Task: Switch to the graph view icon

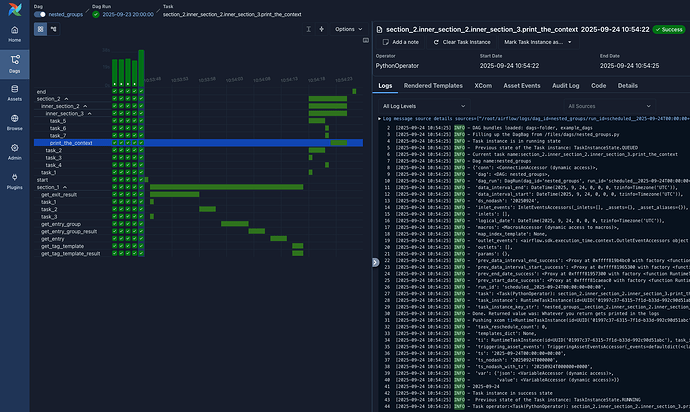Action: [x=54, y=30]
